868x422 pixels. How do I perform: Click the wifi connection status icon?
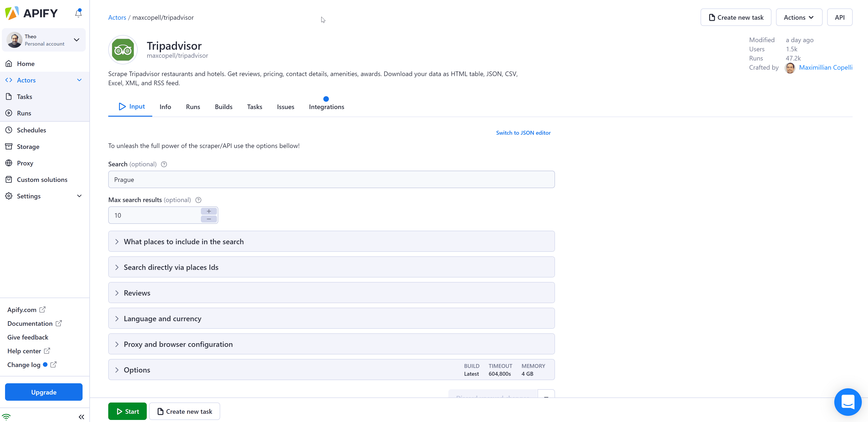pyautogui.click(x=6, y=417)
